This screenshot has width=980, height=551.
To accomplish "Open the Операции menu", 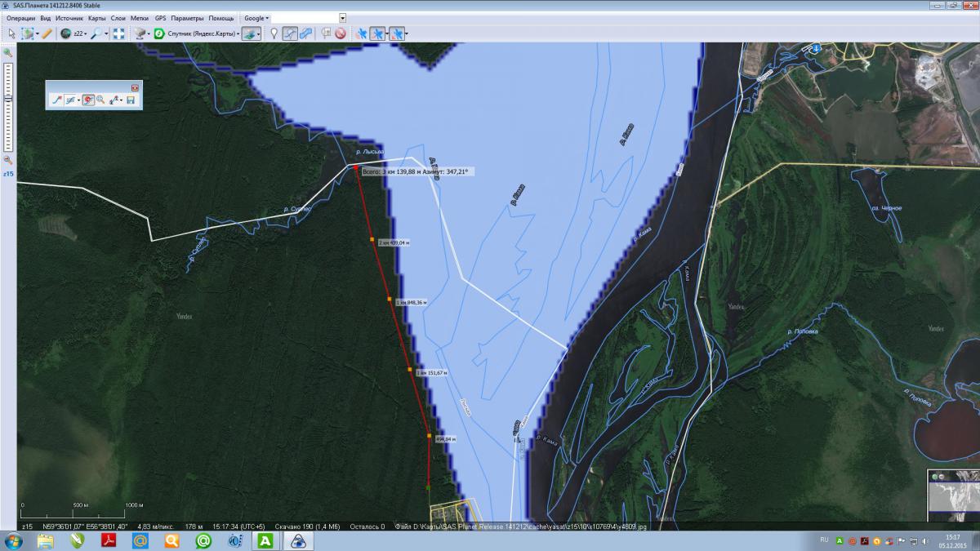I will pyautogui.click(x=20, y=18).
